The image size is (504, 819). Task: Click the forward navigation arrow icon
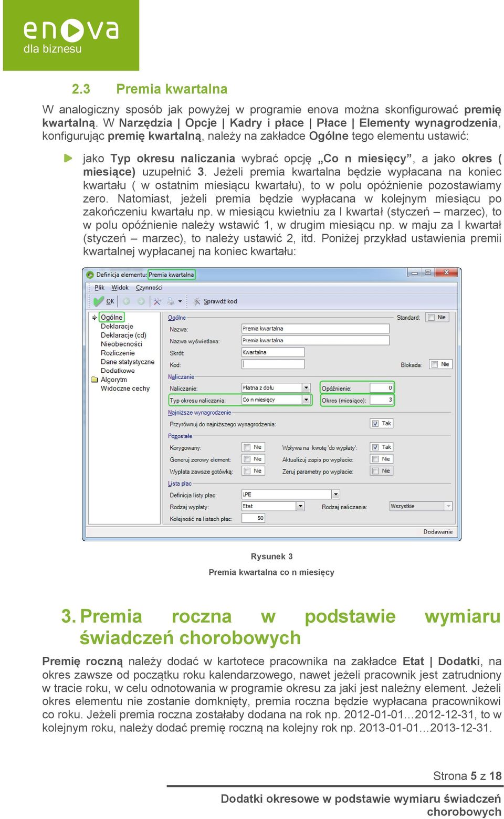click(x=141, y=301)
